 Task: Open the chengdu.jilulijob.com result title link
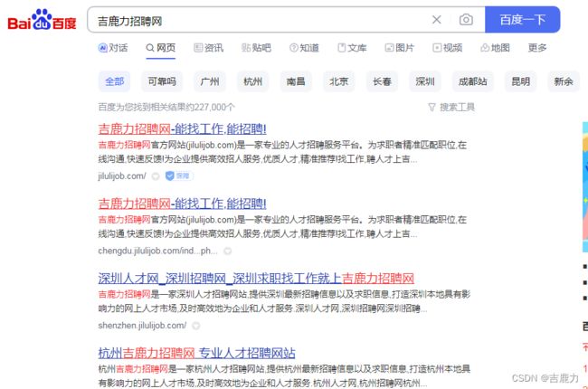(x=182, y=204)
